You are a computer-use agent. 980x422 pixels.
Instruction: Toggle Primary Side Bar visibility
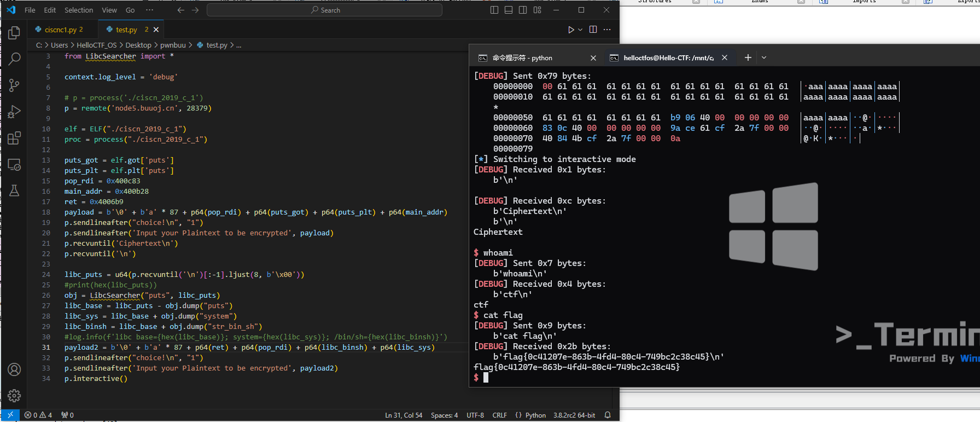494,10
